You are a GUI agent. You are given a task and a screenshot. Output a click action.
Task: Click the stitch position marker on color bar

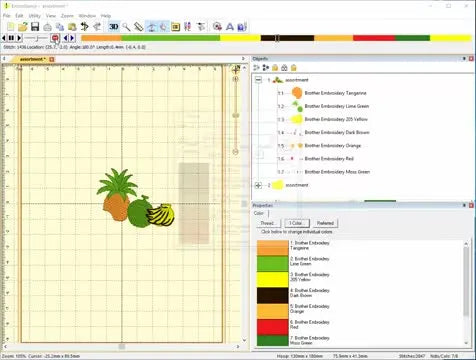(x=277, y=38)
